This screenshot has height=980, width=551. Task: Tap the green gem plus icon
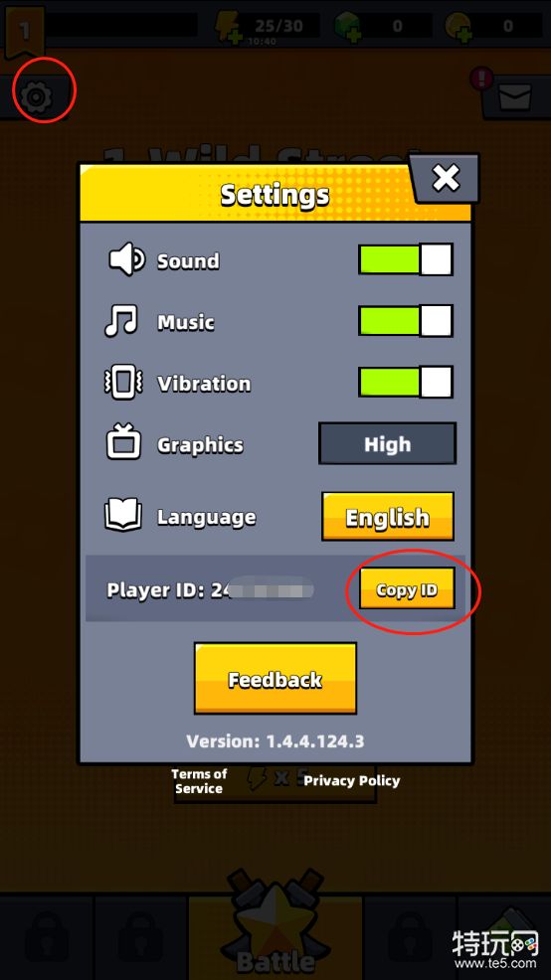click(346, 26)
